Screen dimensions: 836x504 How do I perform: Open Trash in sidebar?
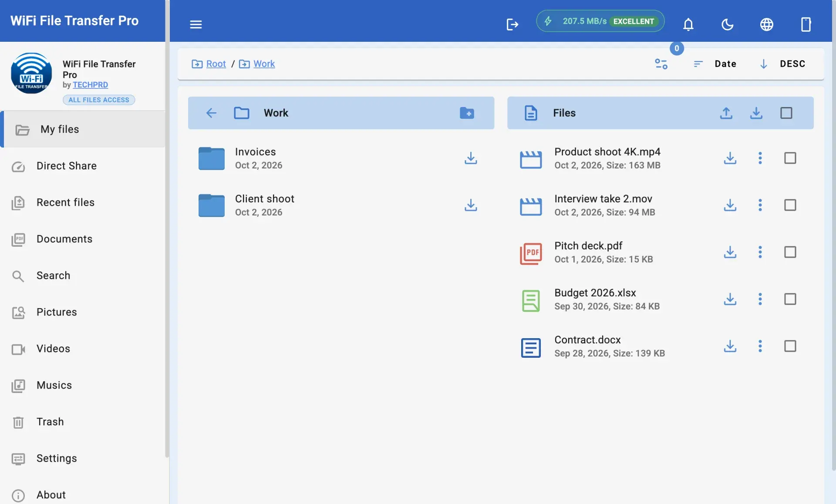[83, 422]
